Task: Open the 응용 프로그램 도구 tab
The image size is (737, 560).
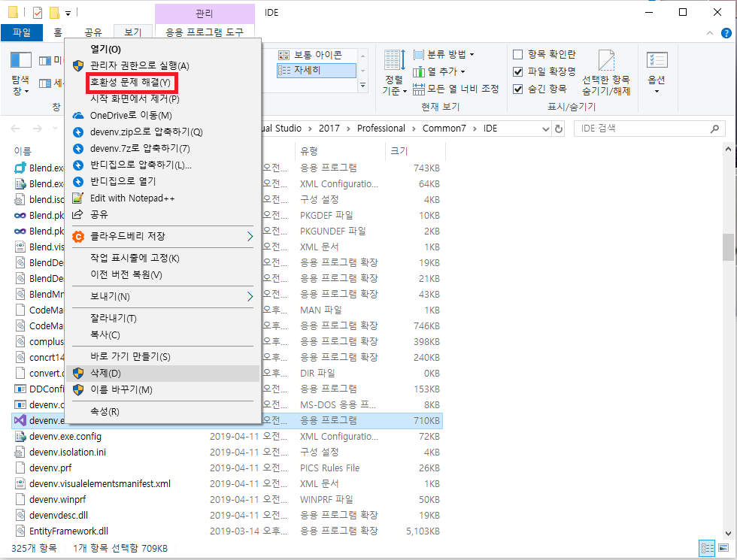Action: pyautogui.click(x=205, y=32)
